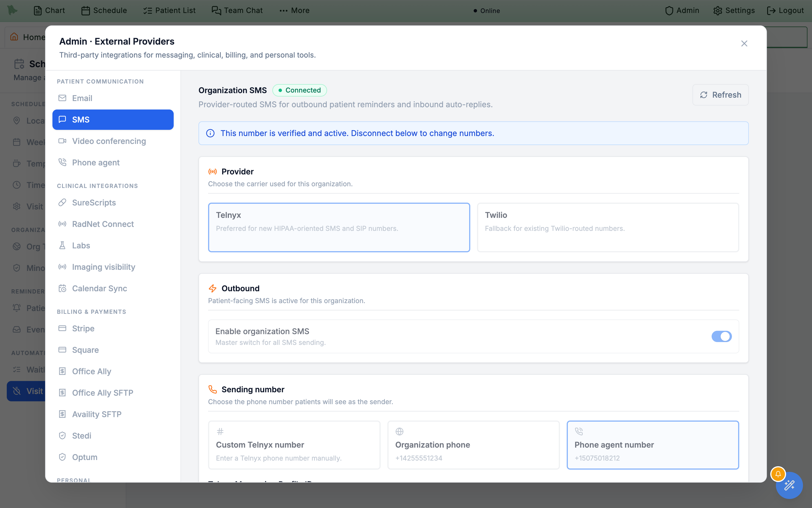Viewport: 812px width, 508px height.
Task: Choose Organization phone as sender
Action: [473, 445]
